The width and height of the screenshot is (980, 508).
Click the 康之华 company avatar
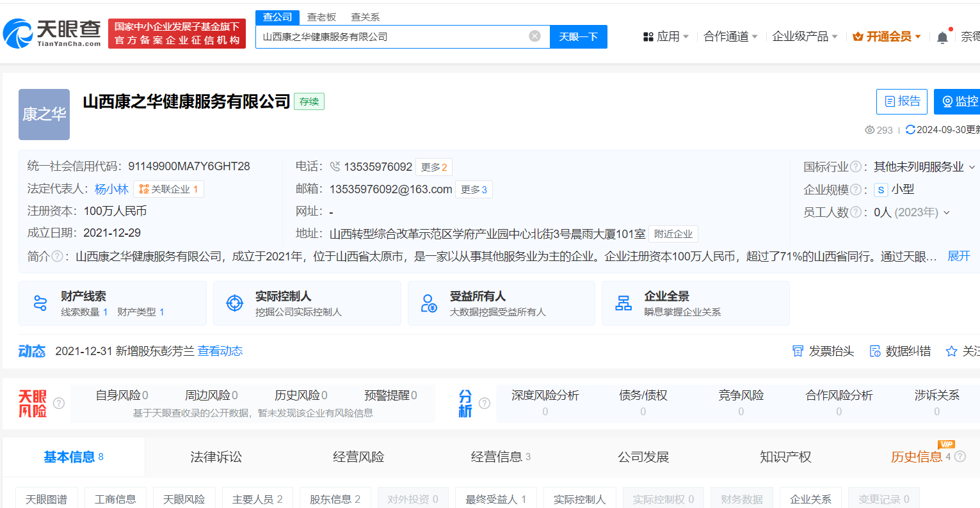click(x=44, y=115)
